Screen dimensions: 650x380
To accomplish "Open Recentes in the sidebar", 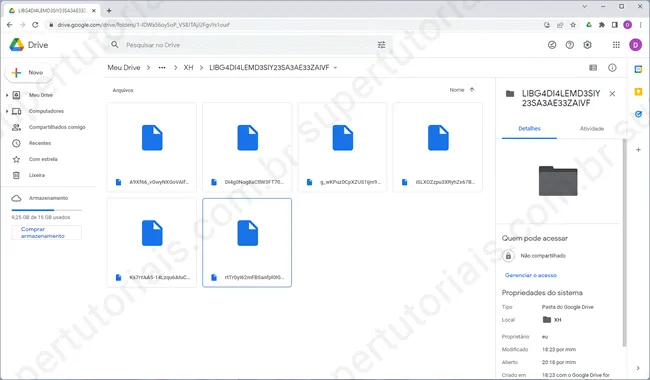I will pyautogui.click(x=40, y=143).
